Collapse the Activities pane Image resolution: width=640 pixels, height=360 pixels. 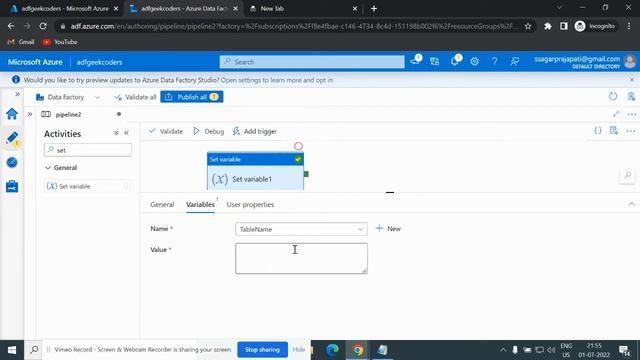pos(127,133)
